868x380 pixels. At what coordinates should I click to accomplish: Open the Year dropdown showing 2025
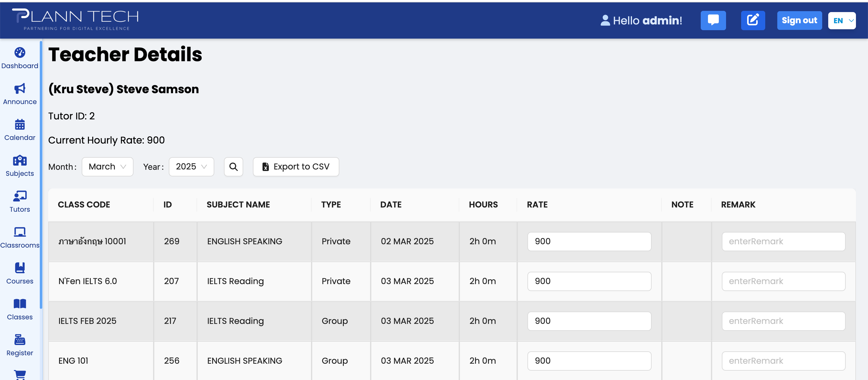click(x=191, y=166)
